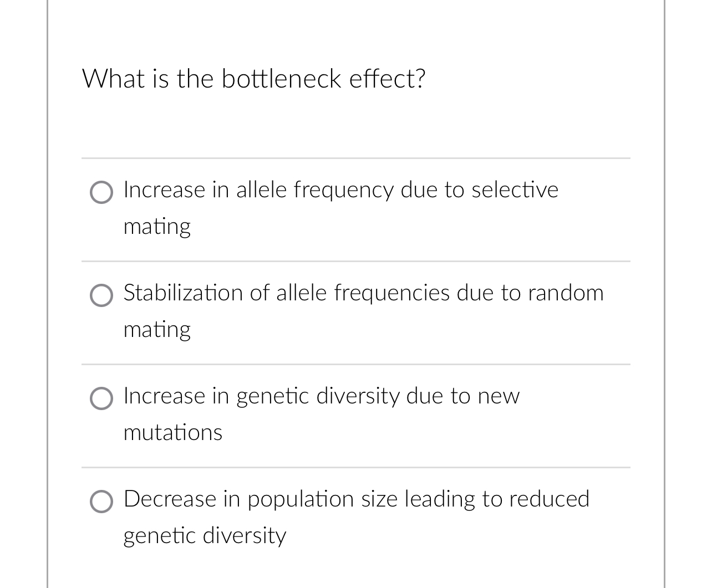Viewport: 712px width, 588px height.
Task: Select 'Decrease in population size leading to reduced genetic diversity'
Action: tap(101, 502)
